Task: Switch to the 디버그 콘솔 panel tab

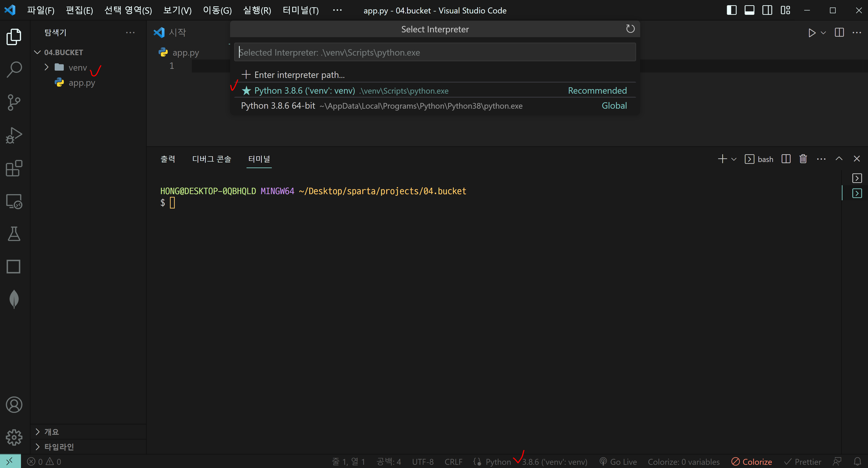Action: [212, 159]
